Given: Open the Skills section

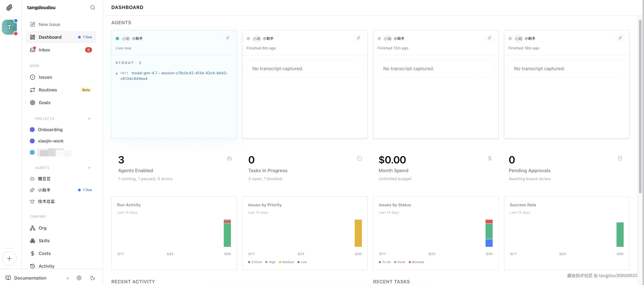Looking at the screenshot, I should 44,241.
